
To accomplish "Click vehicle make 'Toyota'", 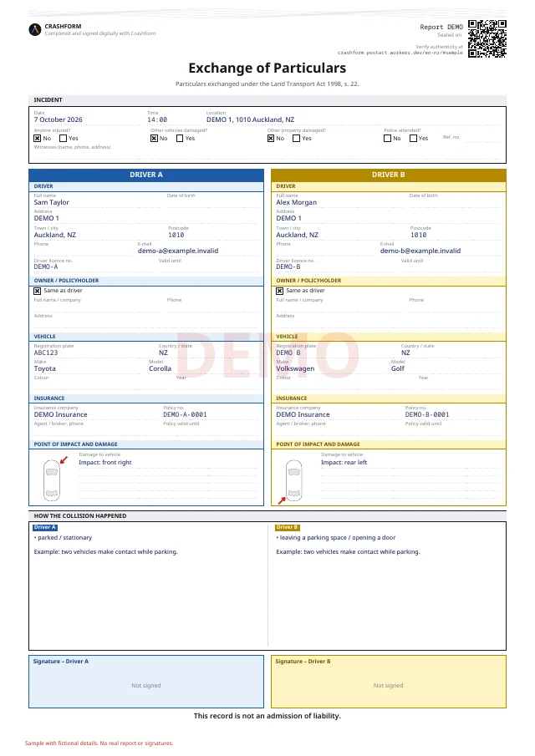I will (x=45, y=368).
